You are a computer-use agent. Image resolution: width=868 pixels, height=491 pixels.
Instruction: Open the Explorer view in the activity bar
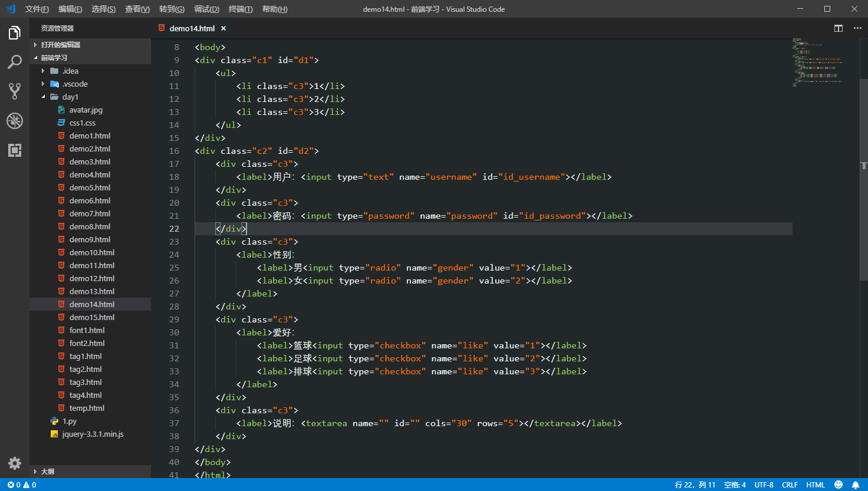[x=14, y=33]
